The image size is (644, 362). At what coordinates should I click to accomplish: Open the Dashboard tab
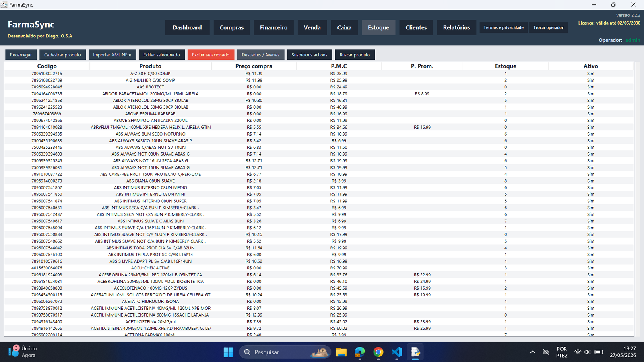(187, 27)
